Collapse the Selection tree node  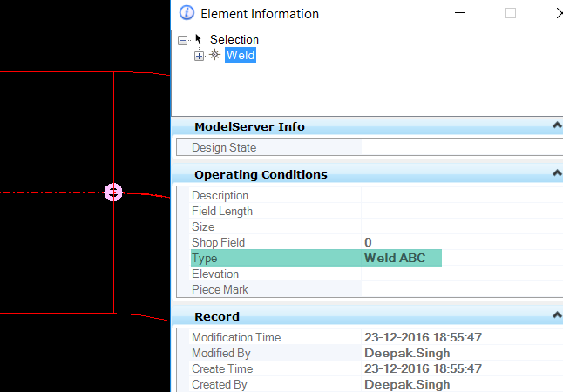(x=182, y=40)
